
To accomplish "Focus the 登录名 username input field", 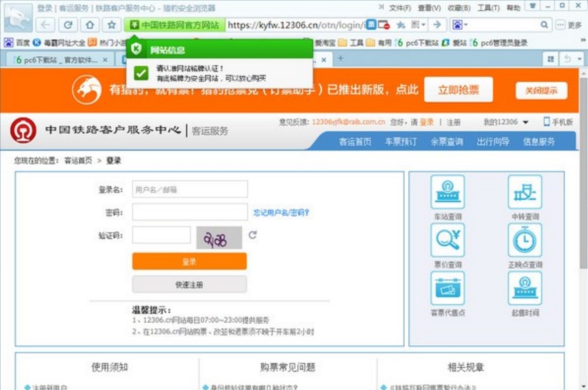I will coord(190,189).
